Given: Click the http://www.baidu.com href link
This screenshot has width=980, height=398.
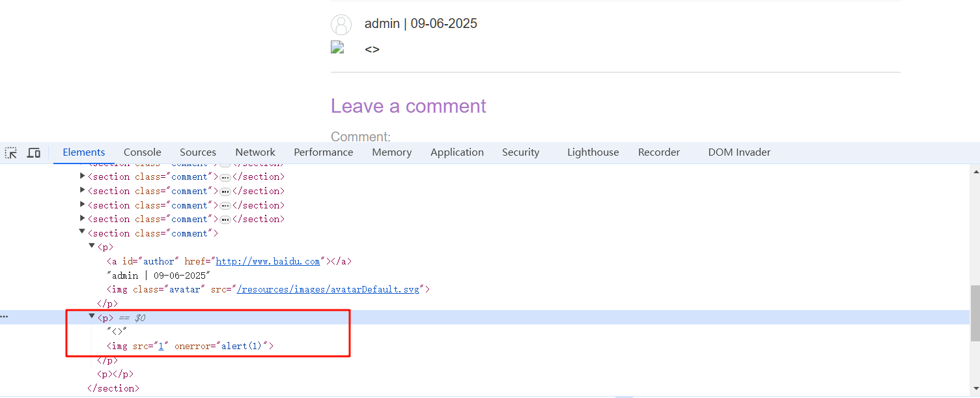Looking at the screenshot, I should 268,261.
